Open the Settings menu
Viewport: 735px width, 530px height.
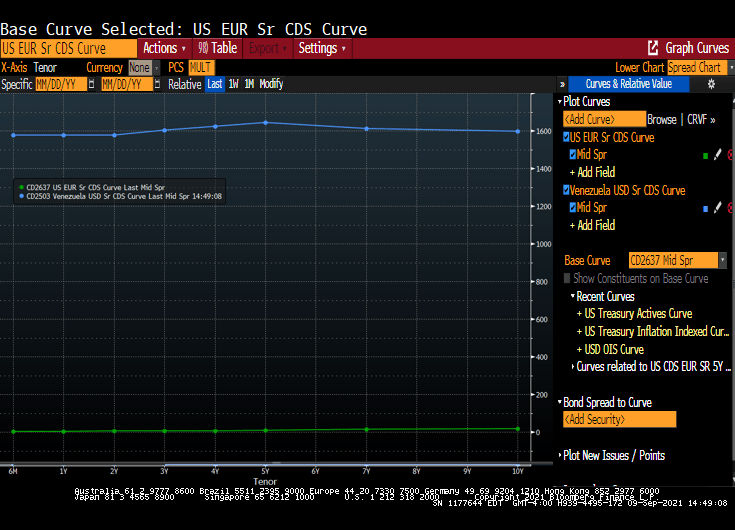(322, 48)
